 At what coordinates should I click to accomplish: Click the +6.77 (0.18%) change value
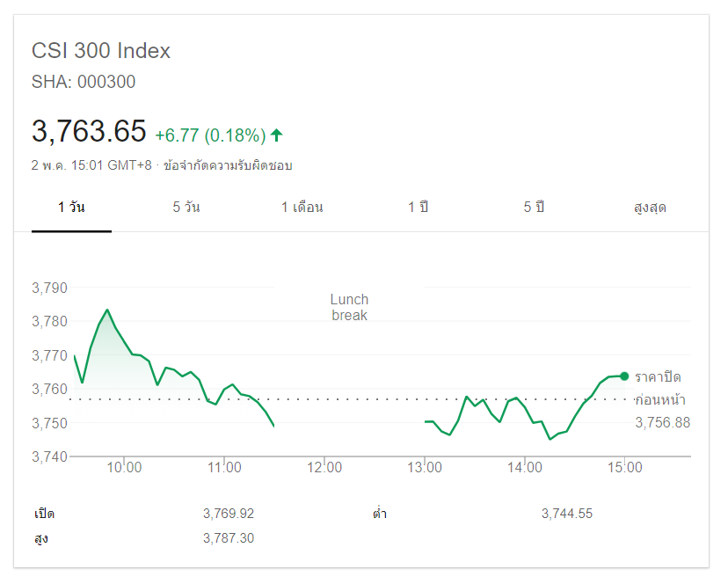210,135
